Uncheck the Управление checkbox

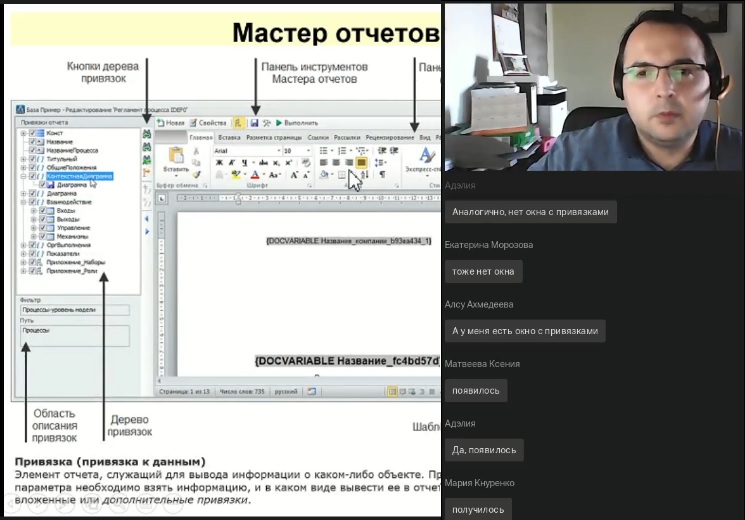coord(43,228)
